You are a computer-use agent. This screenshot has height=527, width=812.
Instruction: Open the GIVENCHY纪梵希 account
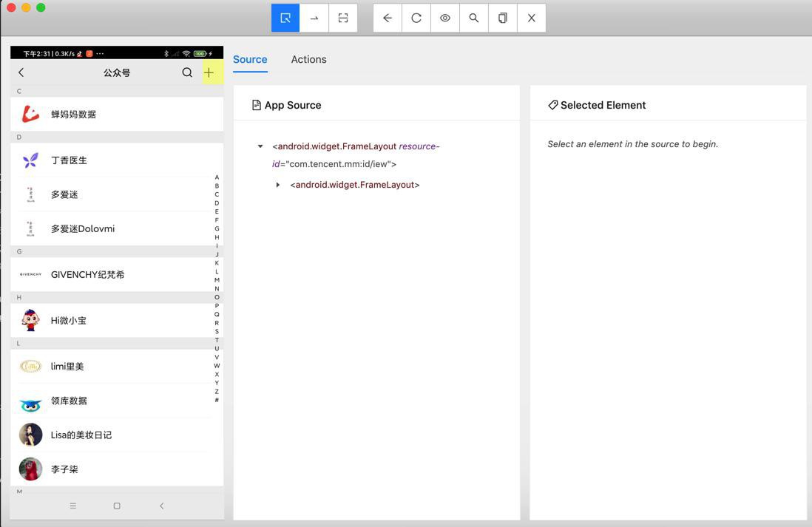[x=117, y=274]
